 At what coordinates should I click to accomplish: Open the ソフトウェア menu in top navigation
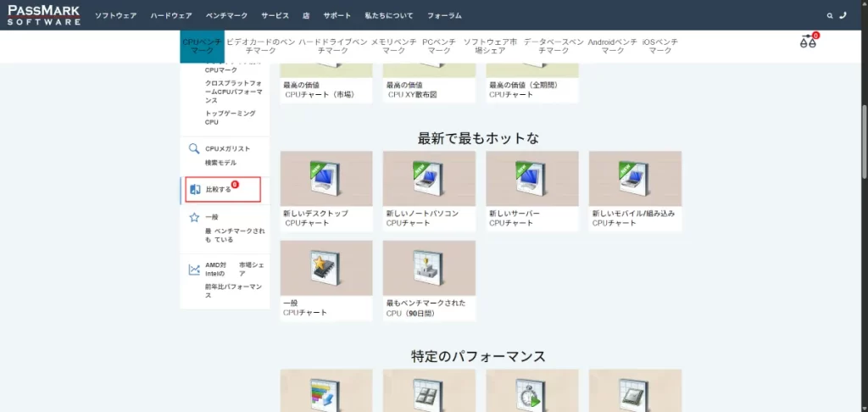pyautogui.click(x=115, y=16)
